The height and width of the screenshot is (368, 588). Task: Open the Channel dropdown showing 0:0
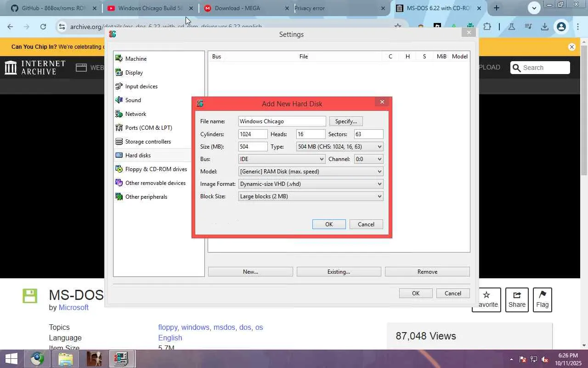(368, 159)
